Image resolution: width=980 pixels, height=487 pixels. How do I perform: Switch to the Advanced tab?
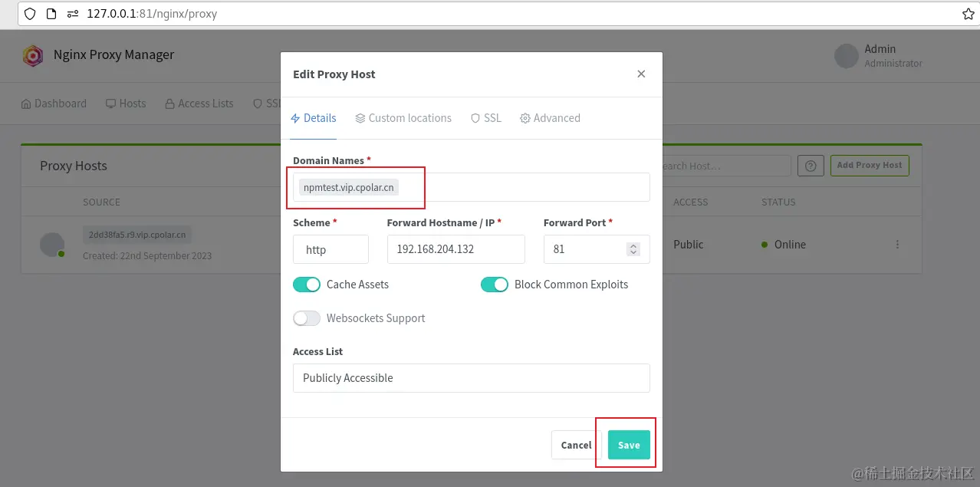pyautogui.click(x=550, y=118)
